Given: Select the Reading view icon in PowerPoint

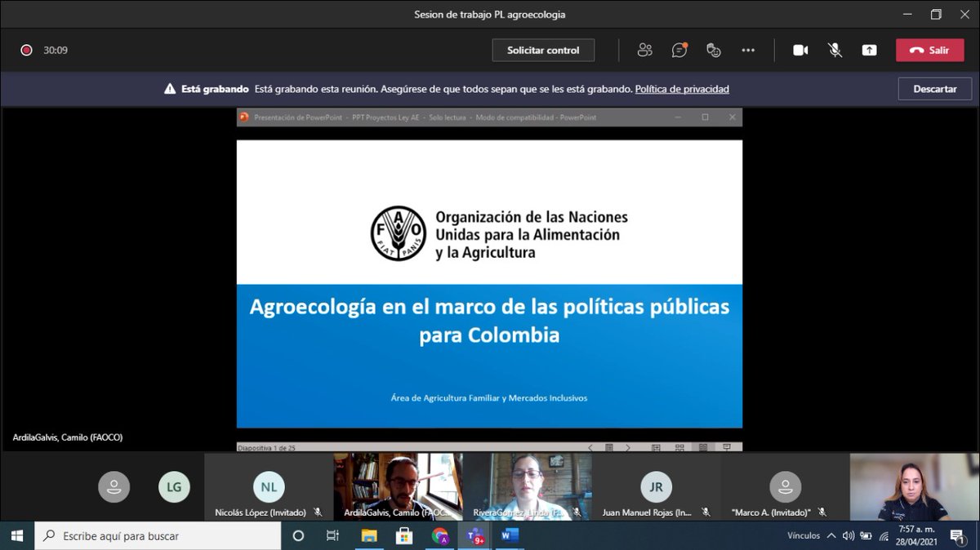Looking at the screenshot, I should coord(703,447).
